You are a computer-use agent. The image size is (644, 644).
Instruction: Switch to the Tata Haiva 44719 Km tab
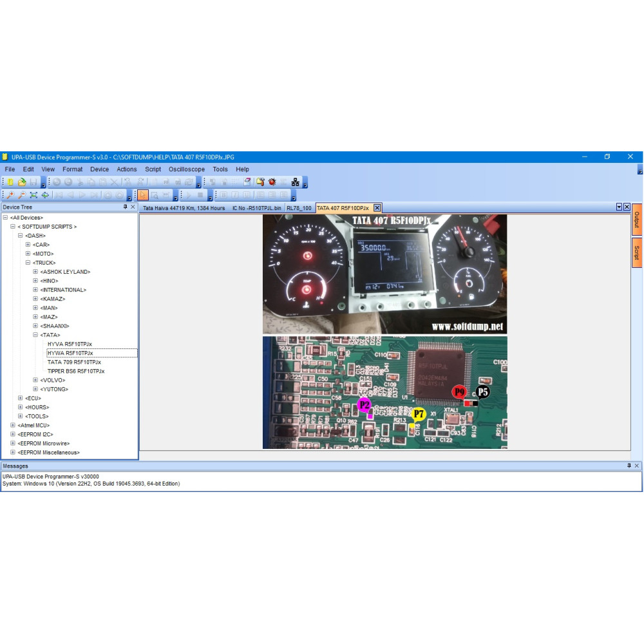[x=184, y=208]
